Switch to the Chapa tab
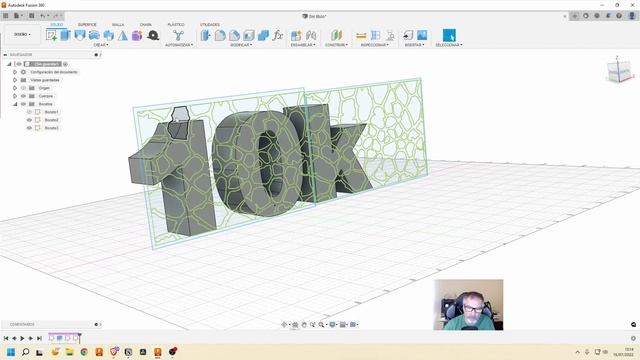 click(x=146, y=25)
